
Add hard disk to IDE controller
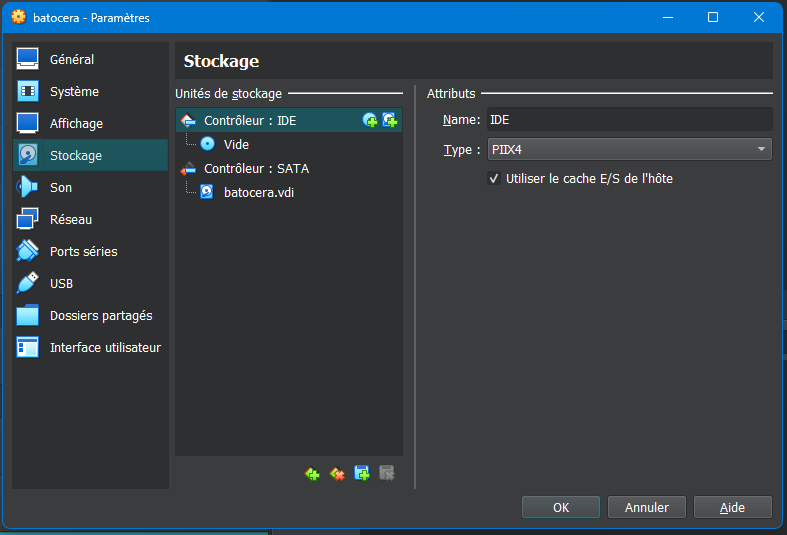tap(390, 120)
